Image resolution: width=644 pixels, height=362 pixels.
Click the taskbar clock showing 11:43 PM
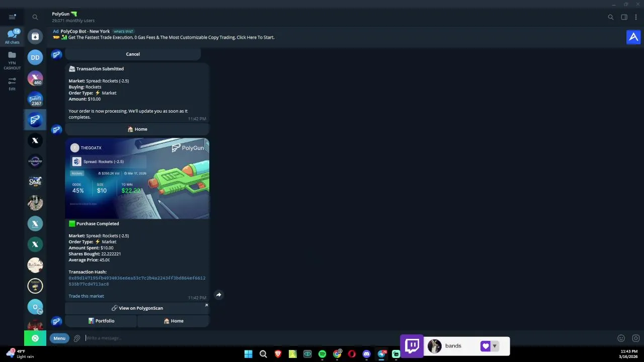tap(629, 354)
